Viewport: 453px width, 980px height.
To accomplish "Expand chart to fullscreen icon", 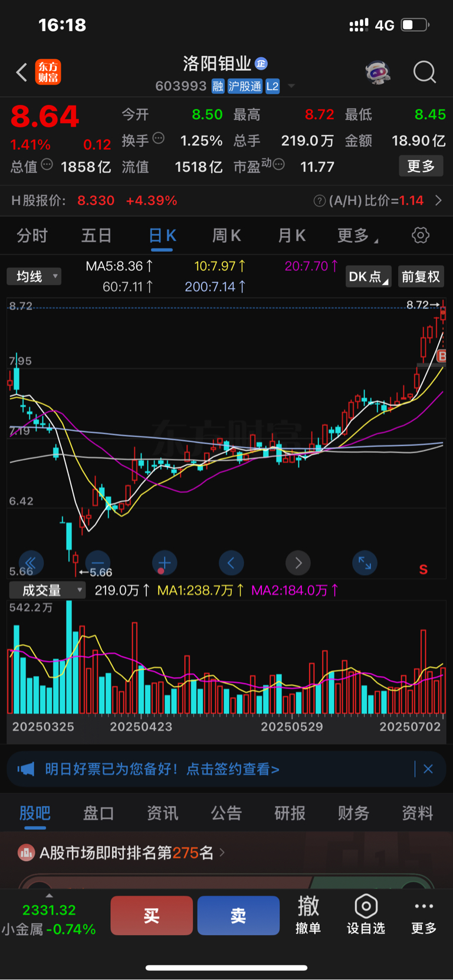I will click(365, 563).
